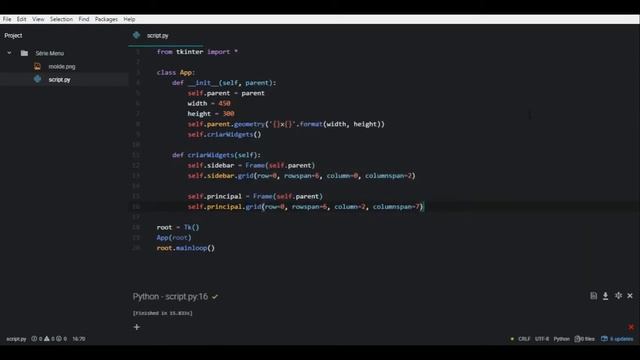Change CRLF line ending in the status bar

[x=524, y=339]
